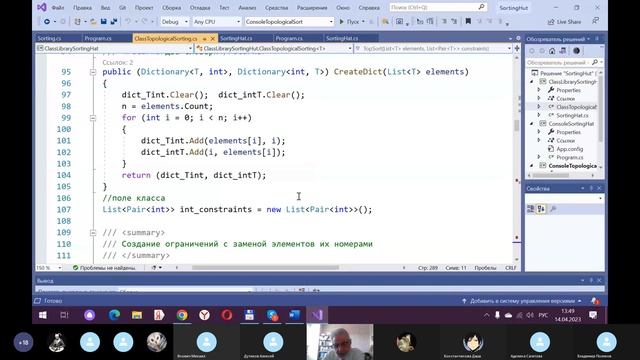Collapse the ClassLibrarySortingHat project node
The width and height of the screenshot is (640, 360).
(532, 82)
